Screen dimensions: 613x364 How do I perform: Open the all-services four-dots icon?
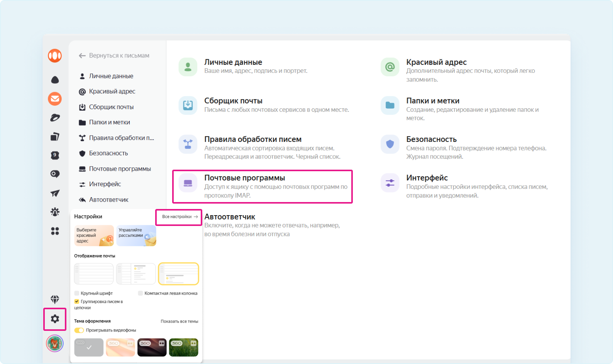(55, 231)
